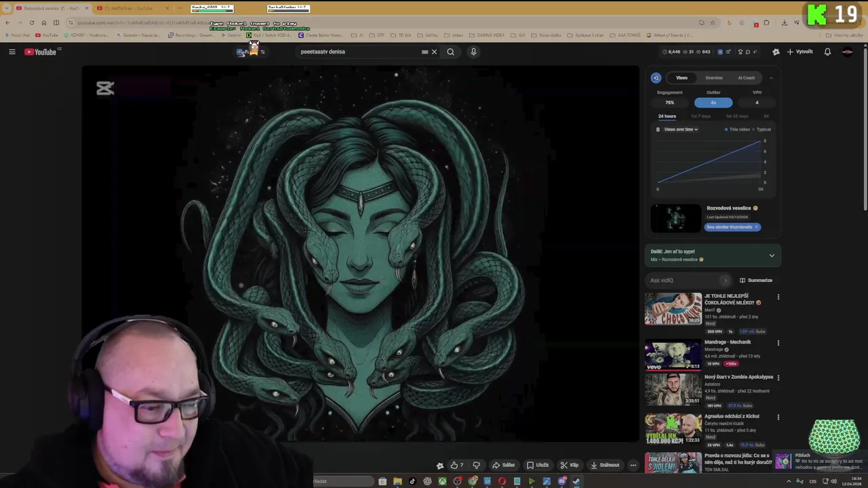Image resolution: width=868 pixels, height=488 pixels.
Task: Toggle the 'This video' chart legend
Action: [737, 129]
